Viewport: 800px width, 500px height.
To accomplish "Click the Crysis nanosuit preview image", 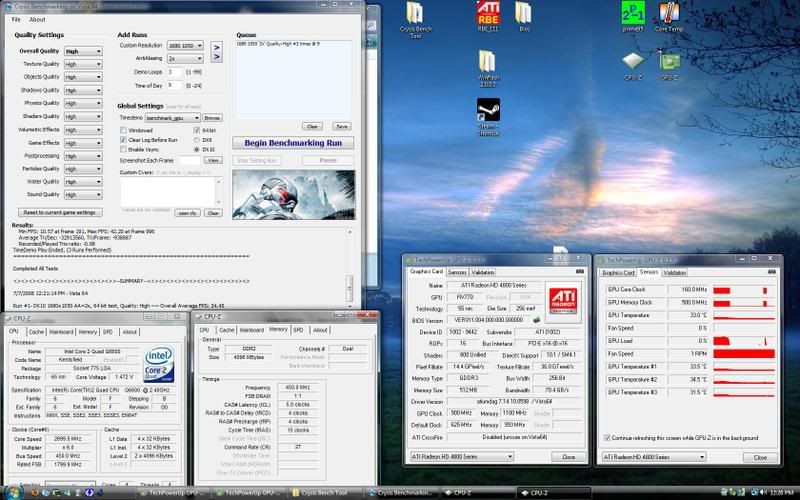I will 293,194.
